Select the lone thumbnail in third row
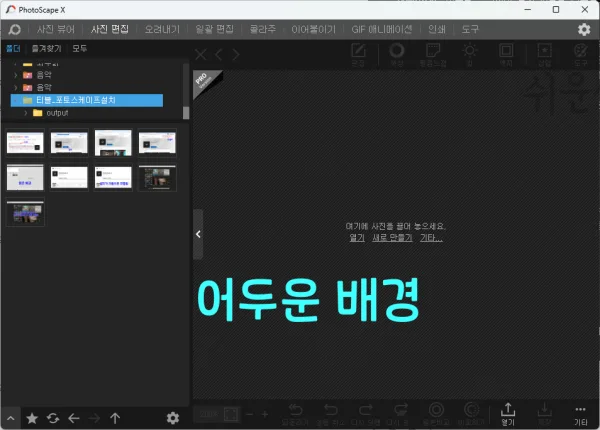The width and height of the screenshot is (600, 430). (25, 213)
